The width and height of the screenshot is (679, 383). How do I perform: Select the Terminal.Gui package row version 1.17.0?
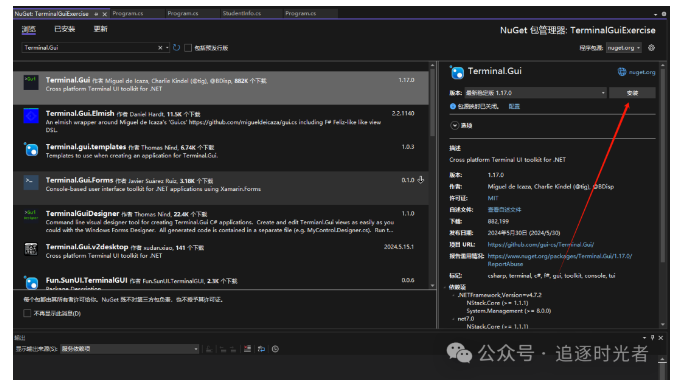pyautogui.click(x=221, y=88)
